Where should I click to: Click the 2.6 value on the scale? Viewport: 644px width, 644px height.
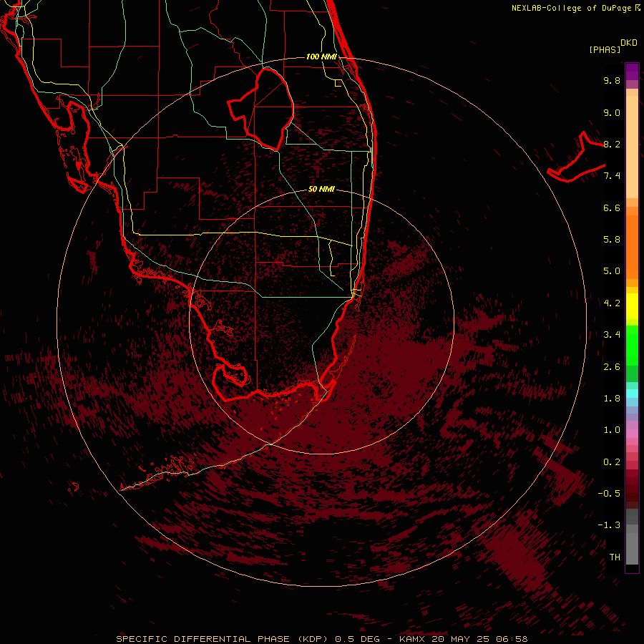click(x=612, y=367)
